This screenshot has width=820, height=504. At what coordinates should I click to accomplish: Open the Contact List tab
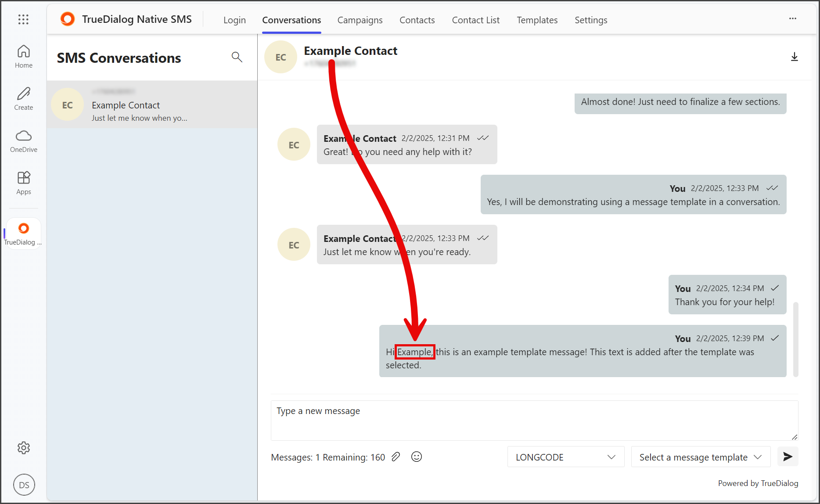point(476,20)
